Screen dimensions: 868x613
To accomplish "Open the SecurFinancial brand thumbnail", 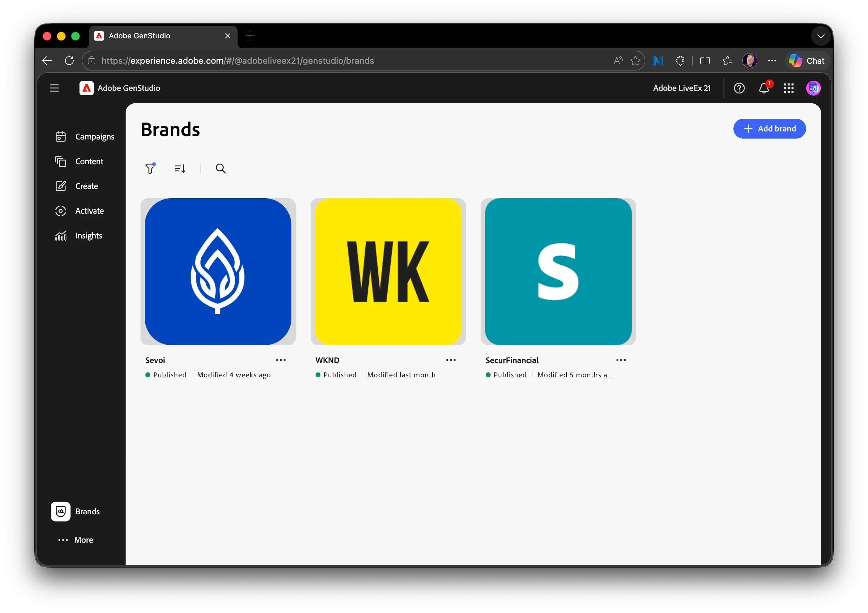I will (558, 271).
